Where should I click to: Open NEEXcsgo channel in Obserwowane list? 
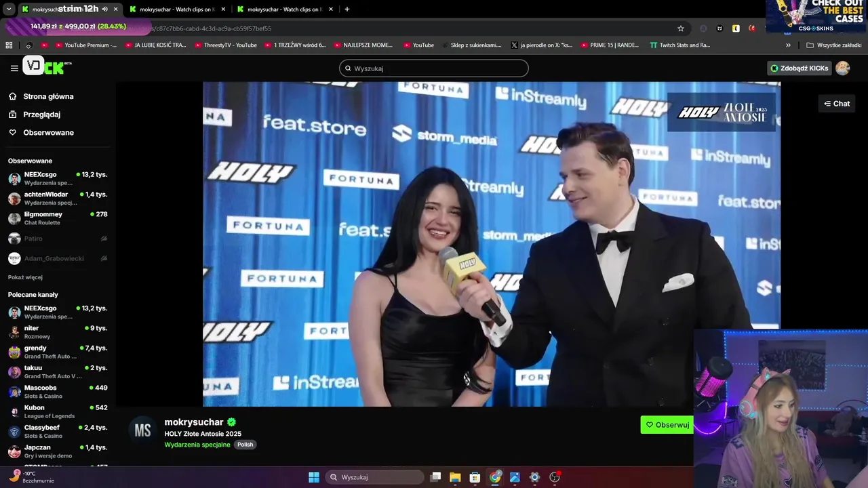[x=58, y=178]
